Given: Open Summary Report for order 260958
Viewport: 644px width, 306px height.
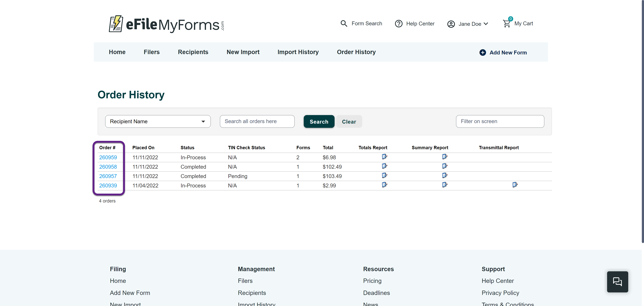Looking at the screenshot, I should point(444,166).
